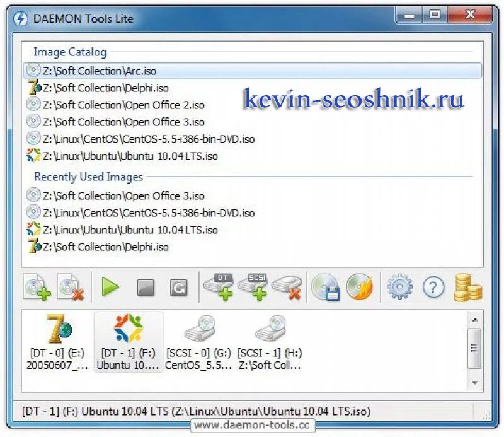Click the status bar drive info text
This screenshot has height=437, width=504.
(x=196, y=411)
